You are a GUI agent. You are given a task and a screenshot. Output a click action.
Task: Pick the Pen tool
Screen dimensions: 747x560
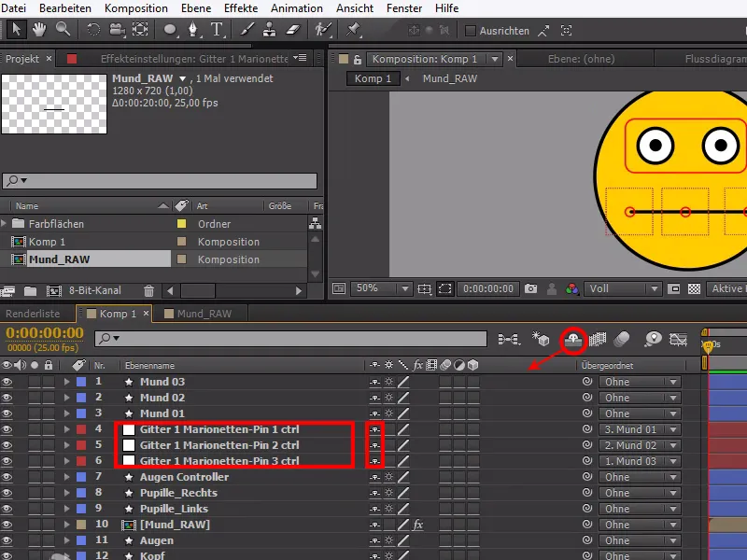(x=191, y=30)
